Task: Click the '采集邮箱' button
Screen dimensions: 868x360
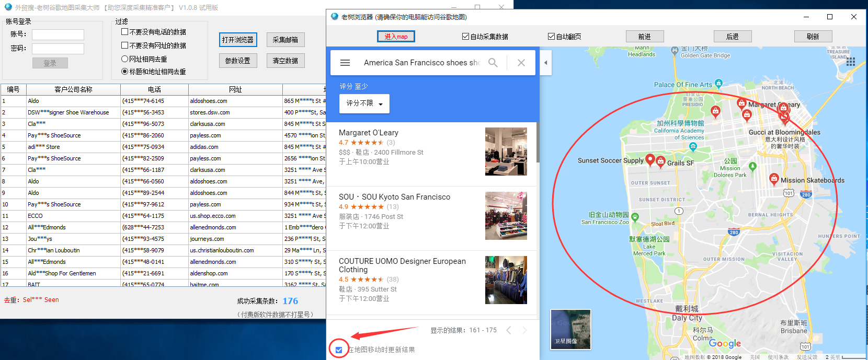Action: click(285, 40)
